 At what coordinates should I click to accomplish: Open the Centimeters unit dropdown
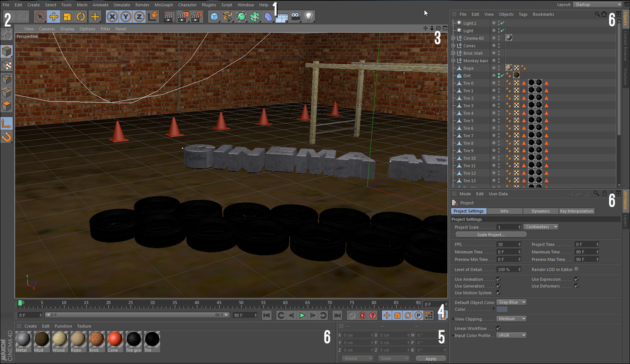[x=541, y=227]
